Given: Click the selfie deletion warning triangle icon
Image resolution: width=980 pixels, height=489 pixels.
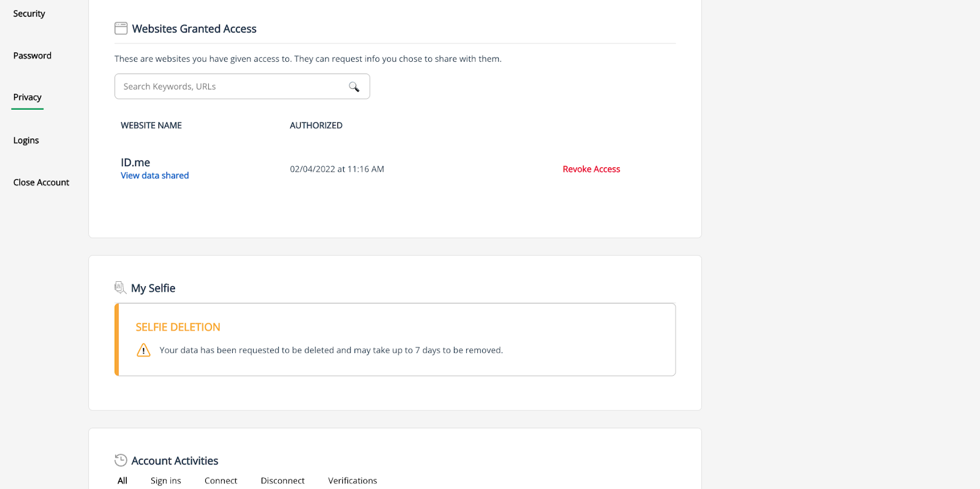Looking at the screenshot, I should click(x=143, y=350).
